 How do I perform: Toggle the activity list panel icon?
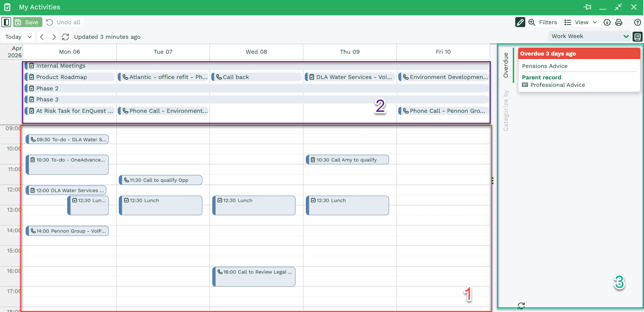pyautogui.click(x=638, y=36)
